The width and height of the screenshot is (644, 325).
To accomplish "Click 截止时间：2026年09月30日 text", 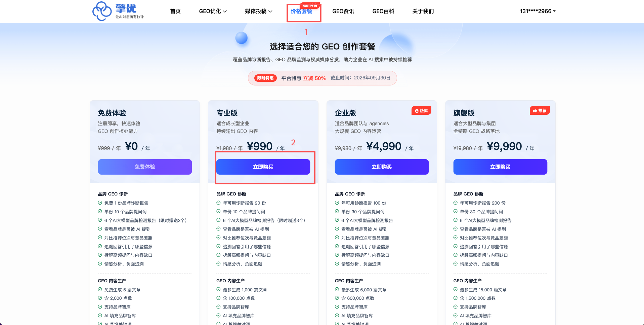I will [x=360, y=78].
